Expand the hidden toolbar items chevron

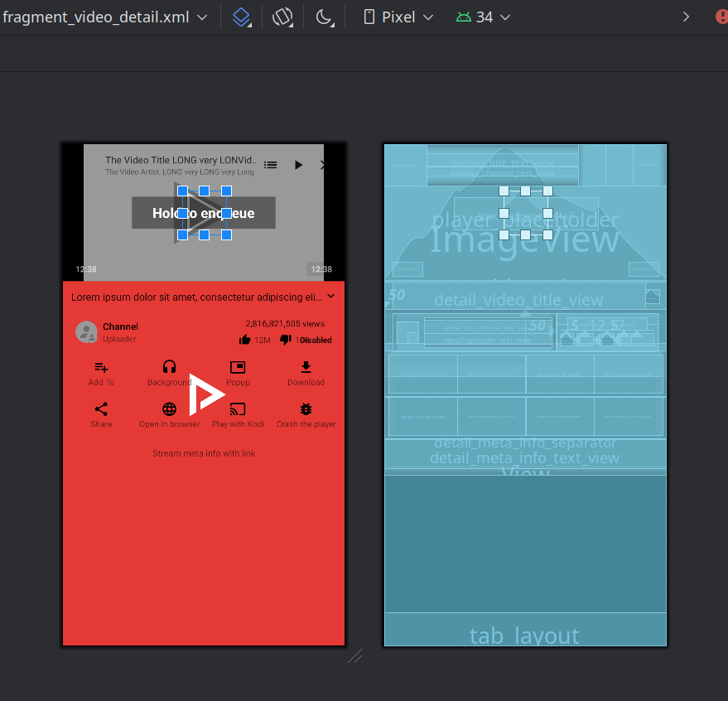pos(686,17)
